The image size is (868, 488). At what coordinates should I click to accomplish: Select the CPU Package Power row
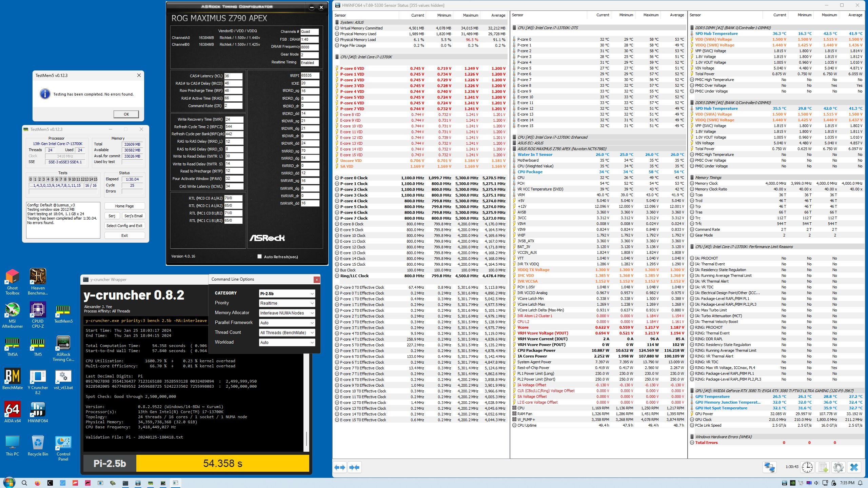tap(599, 350)
